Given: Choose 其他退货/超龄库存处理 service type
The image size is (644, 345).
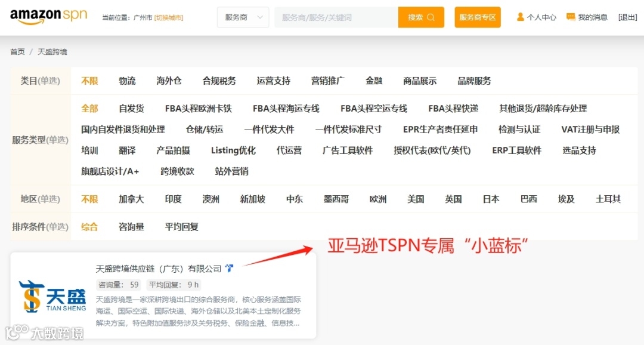Looking at the screenshot, I should (543, 109).
